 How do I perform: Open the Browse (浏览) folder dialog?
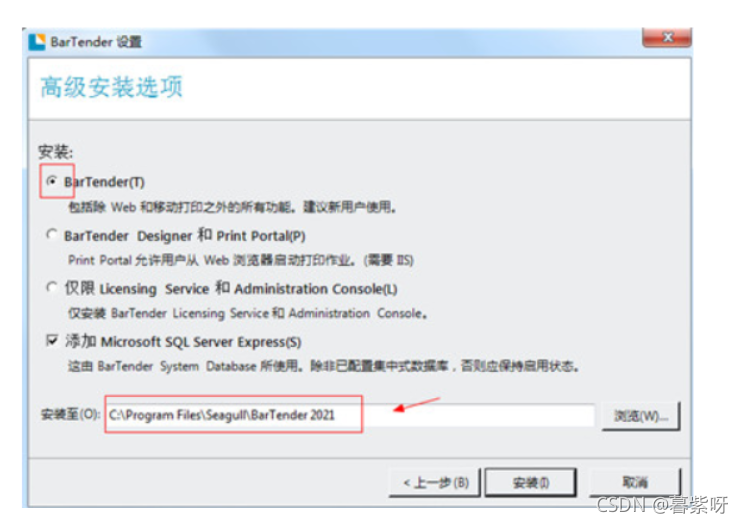[x=641, y=416]
